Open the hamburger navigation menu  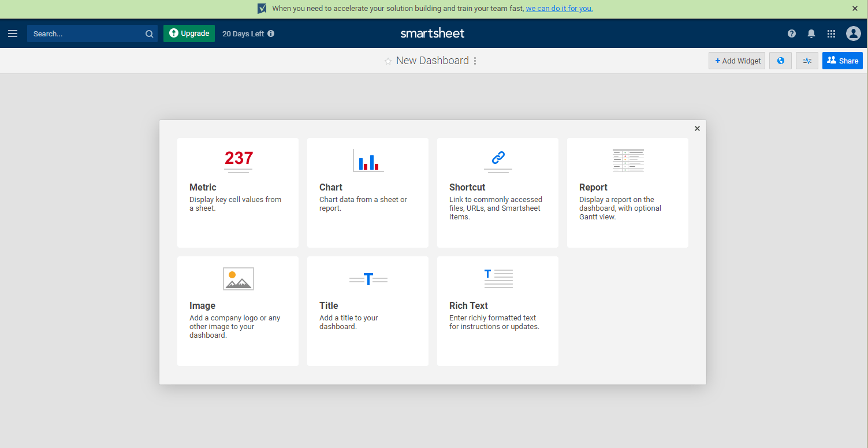13,33
